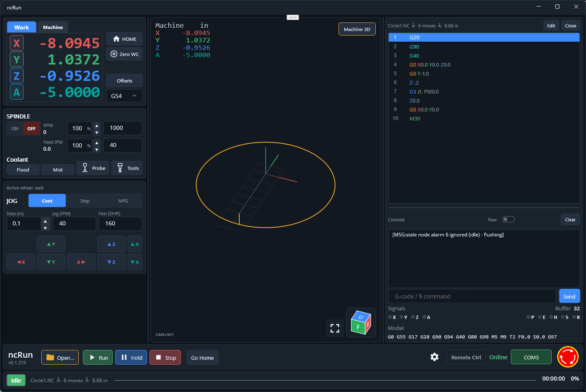Screen dimensions: 586x392
Task: Zero the X axis via its label
Action: click(x=17, y=43)
